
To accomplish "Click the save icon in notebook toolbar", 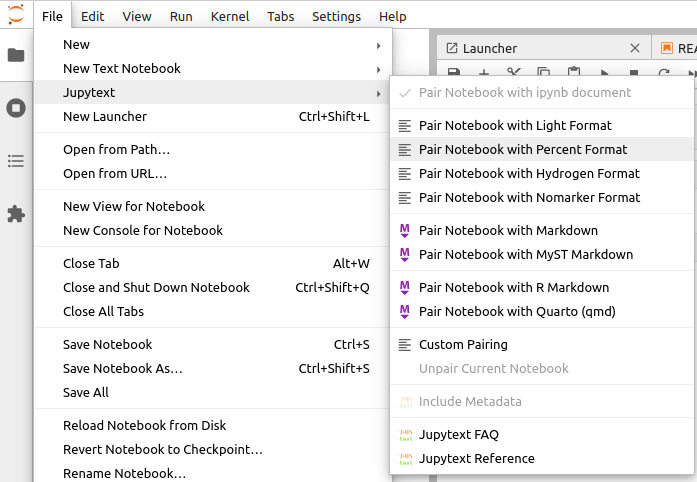I will [453, 72].
